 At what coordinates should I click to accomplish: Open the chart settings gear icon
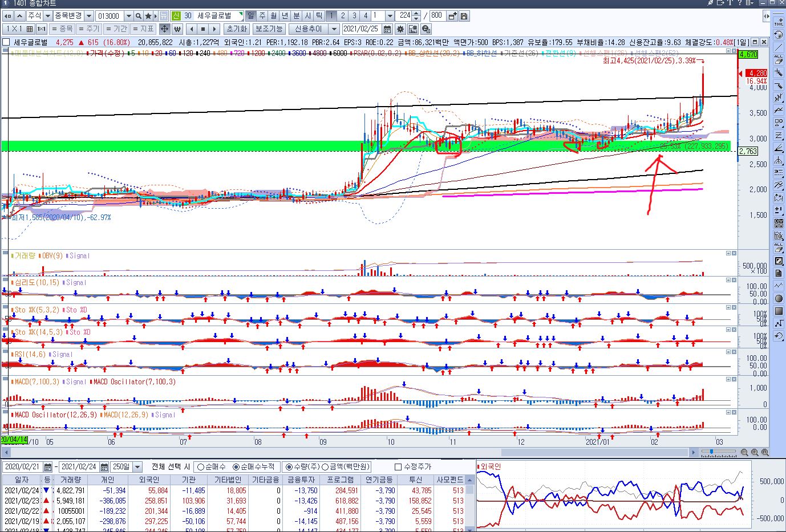click(400, 29)
